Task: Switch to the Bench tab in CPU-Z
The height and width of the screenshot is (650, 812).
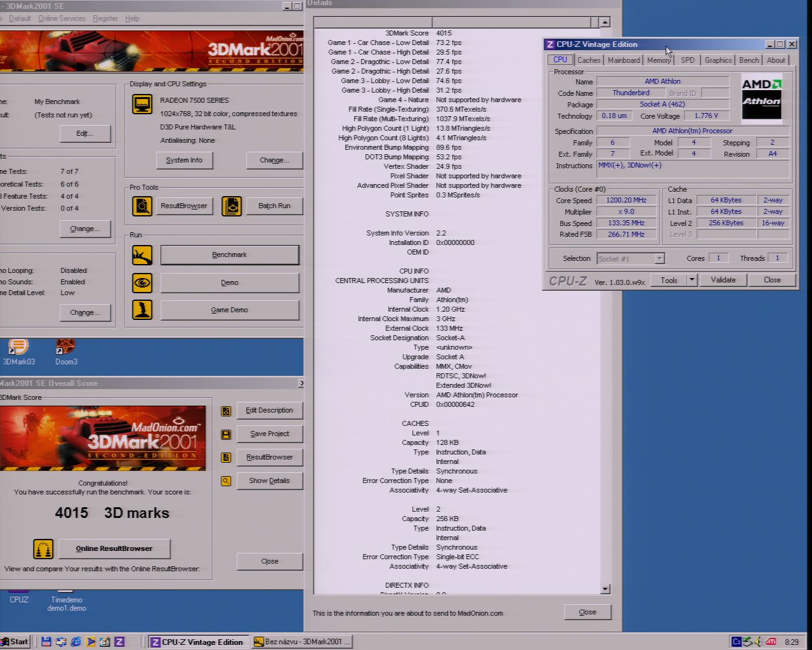Action: (749, 60)
